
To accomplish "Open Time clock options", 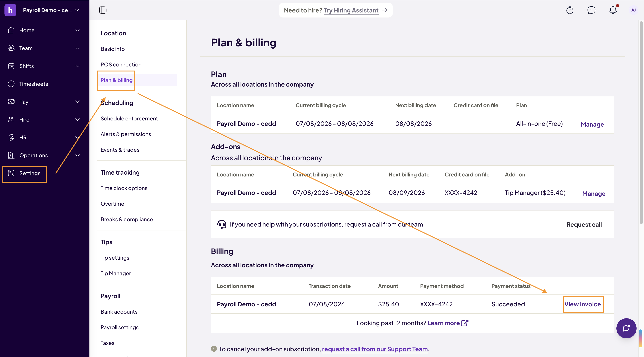I will pos(124,188).
